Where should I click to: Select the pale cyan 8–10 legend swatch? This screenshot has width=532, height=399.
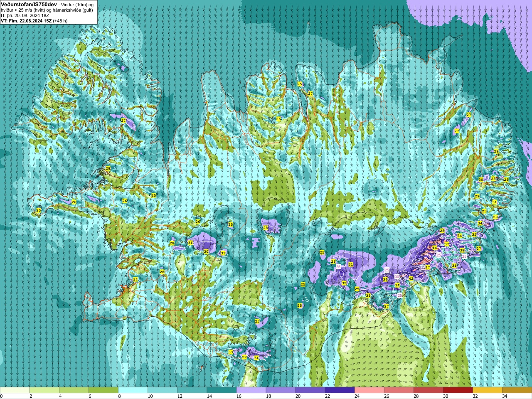tap(133, 390)
